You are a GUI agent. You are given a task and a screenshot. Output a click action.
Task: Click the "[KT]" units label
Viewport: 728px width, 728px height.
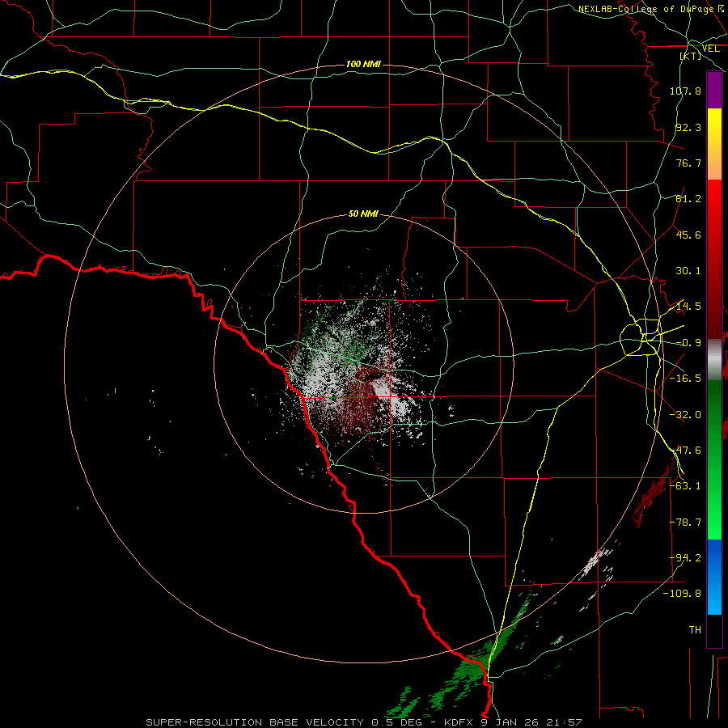(x=691, y=56)
